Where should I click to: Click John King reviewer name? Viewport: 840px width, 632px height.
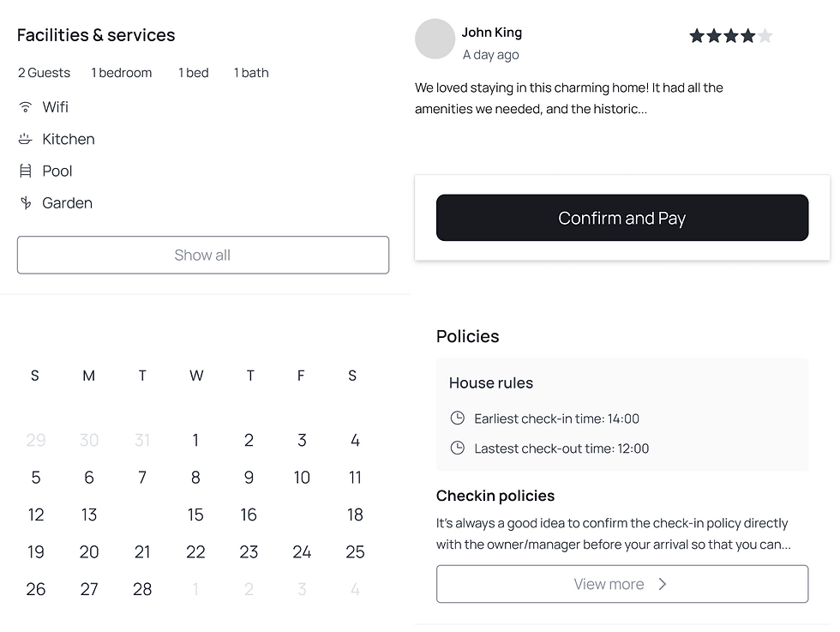(x=491, y=33)
